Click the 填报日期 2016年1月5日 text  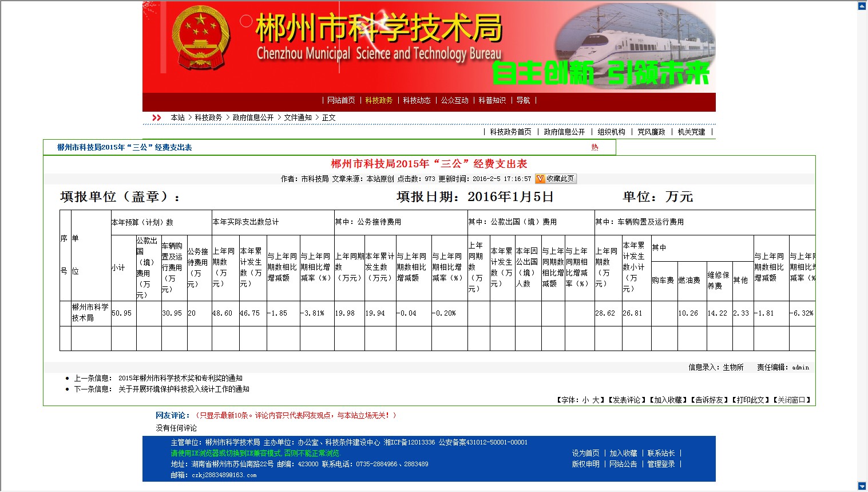pos(475,197)
